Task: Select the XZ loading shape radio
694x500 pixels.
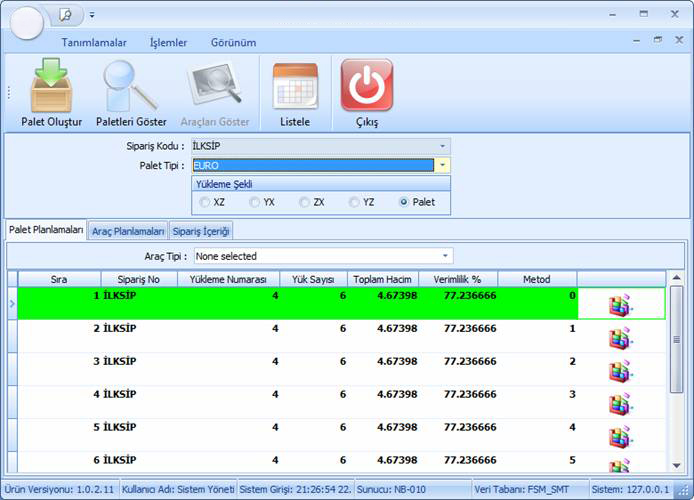Action: tap(205, 202)
